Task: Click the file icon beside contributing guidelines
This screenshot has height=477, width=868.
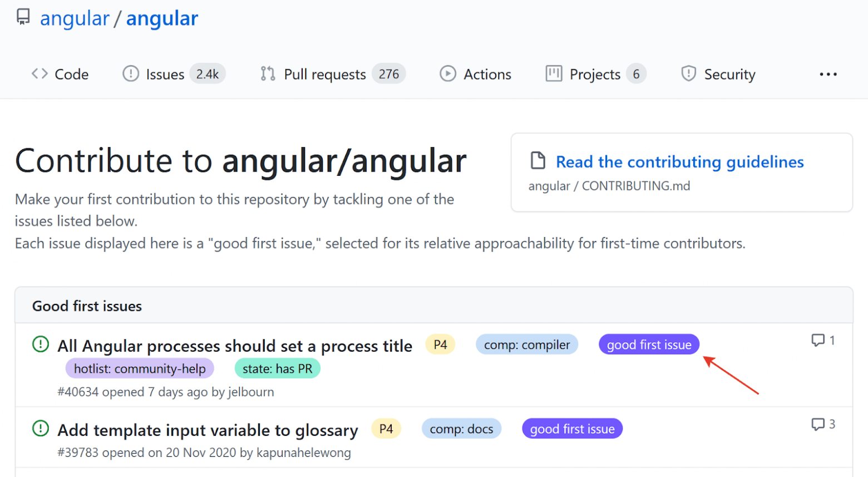Action: coord(538,161)
